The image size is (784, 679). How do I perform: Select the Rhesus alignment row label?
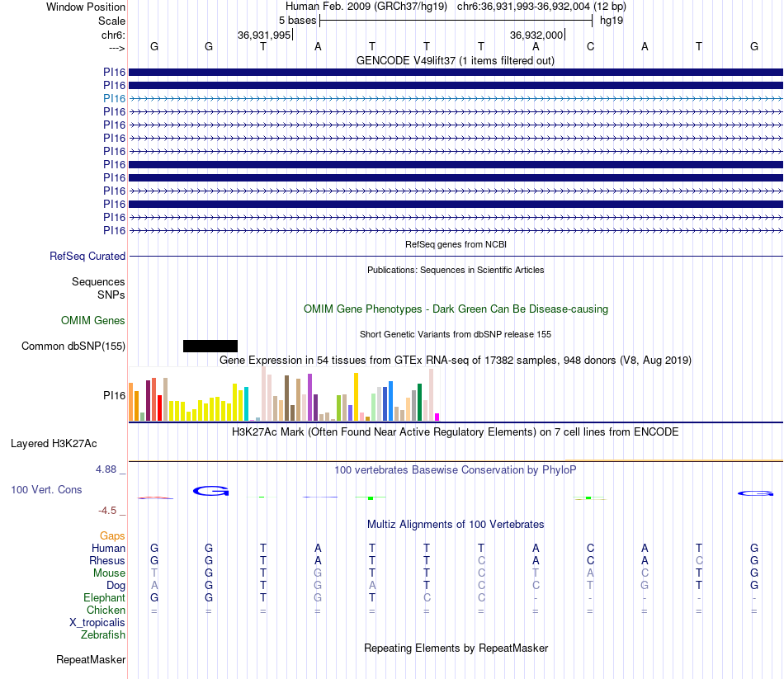[107, 560]
